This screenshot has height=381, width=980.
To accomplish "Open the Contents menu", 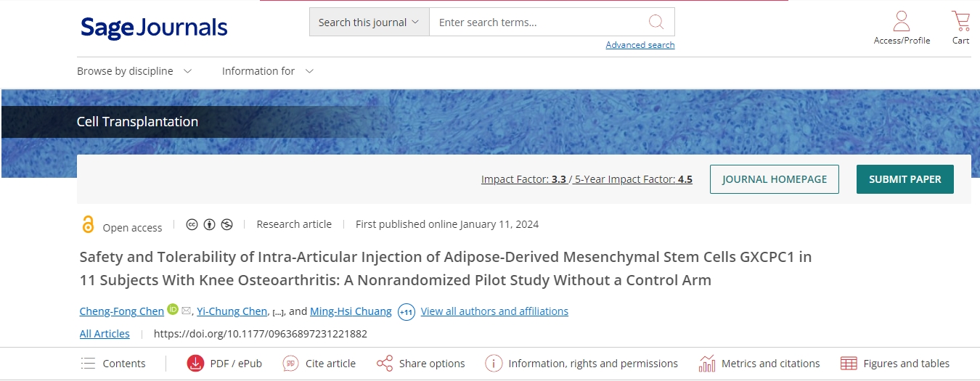I will coord(114,364).
